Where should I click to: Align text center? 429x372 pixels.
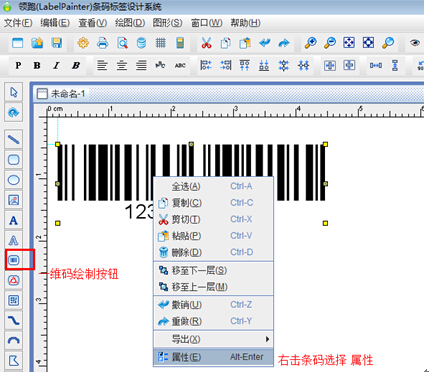coord(122,65)
